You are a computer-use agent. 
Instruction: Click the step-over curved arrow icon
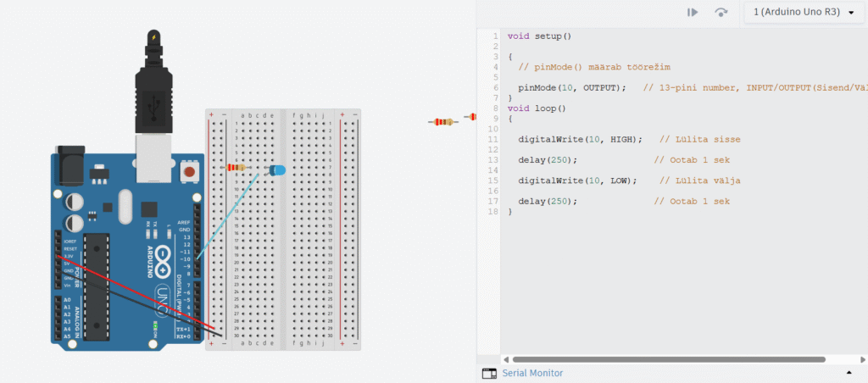click(721, 12)
